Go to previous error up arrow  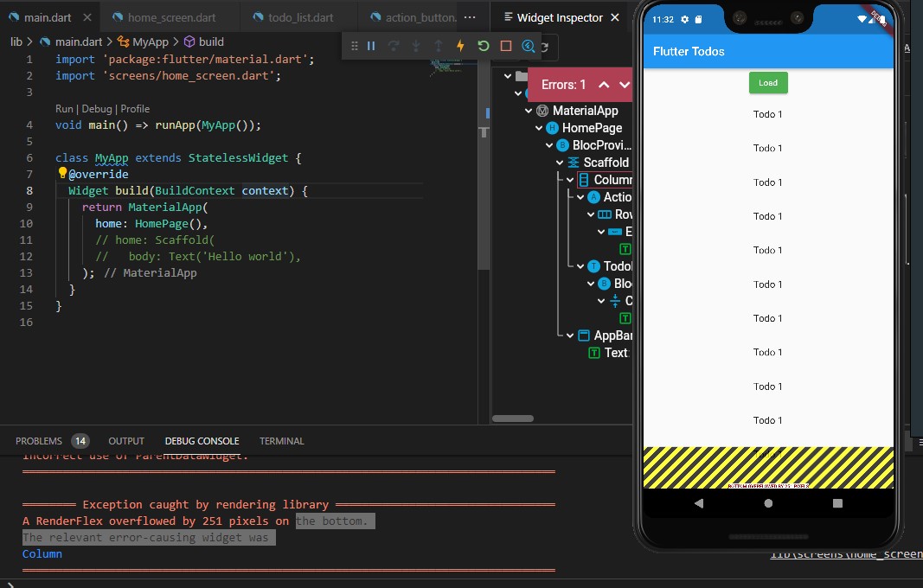604,85
